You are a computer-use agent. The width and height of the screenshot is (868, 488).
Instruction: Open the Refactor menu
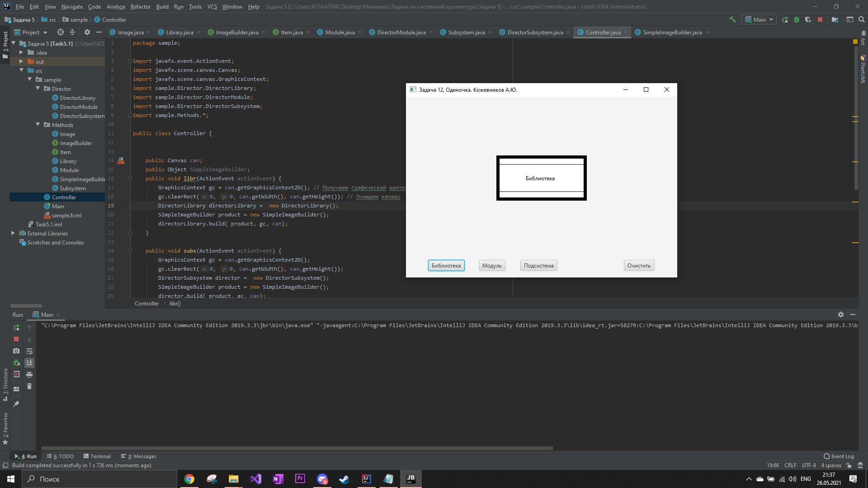click(140, 6)
